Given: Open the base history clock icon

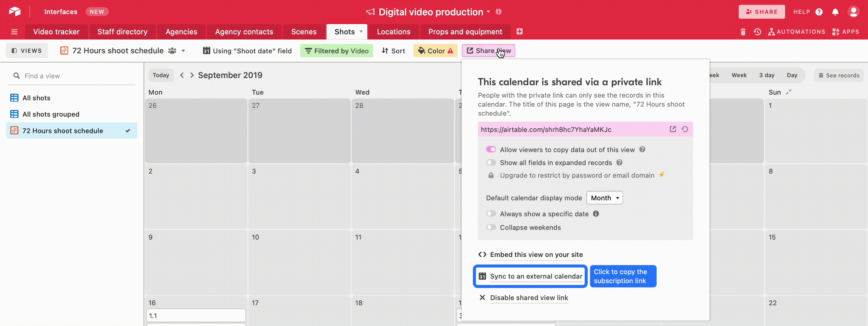Looking at the screenshot, I should pos(757,32).
